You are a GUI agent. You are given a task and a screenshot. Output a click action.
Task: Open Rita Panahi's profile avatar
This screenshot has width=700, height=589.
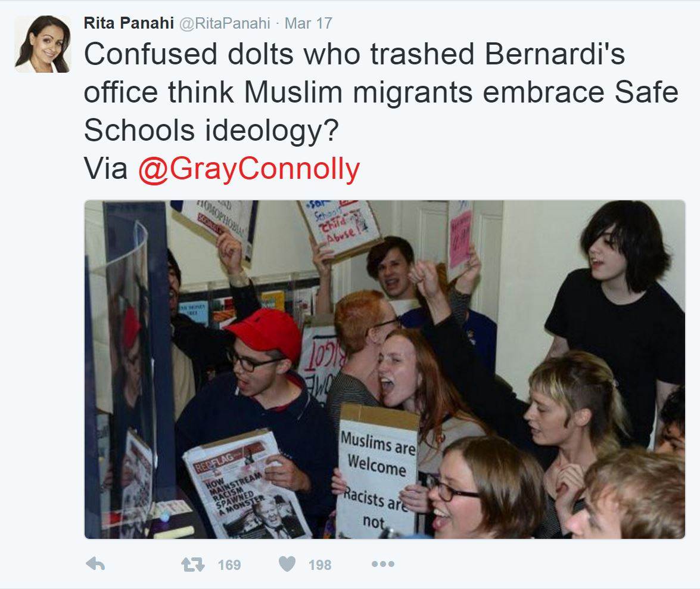(42, 44)
